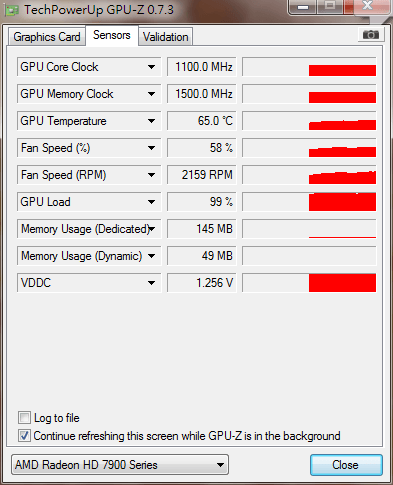Click the Close button
The height and width of the screenshot is (485, 393).
346,465
